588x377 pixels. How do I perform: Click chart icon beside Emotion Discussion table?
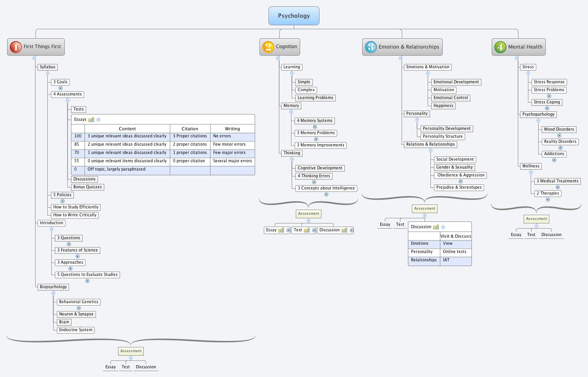tap(436, 227)
